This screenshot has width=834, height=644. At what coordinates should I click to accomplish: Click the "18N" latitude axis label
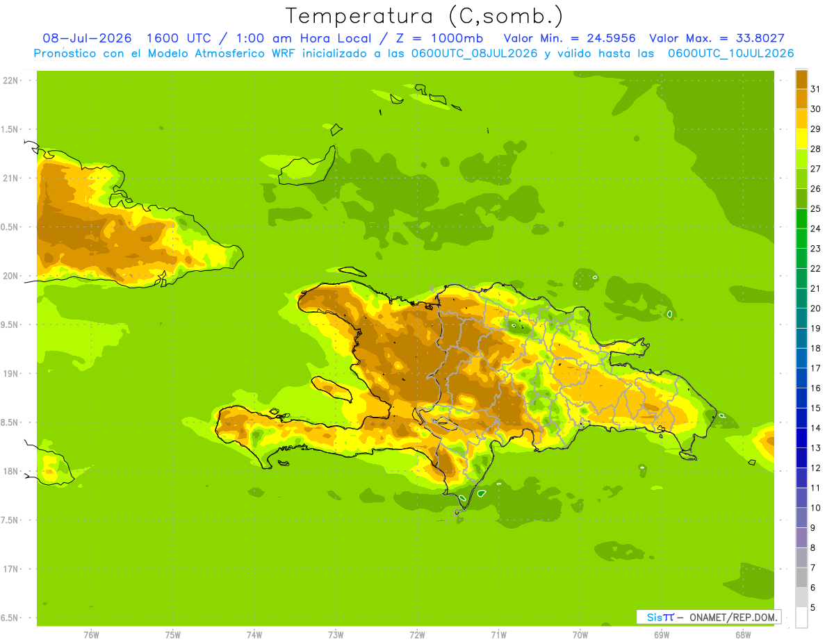10,471
